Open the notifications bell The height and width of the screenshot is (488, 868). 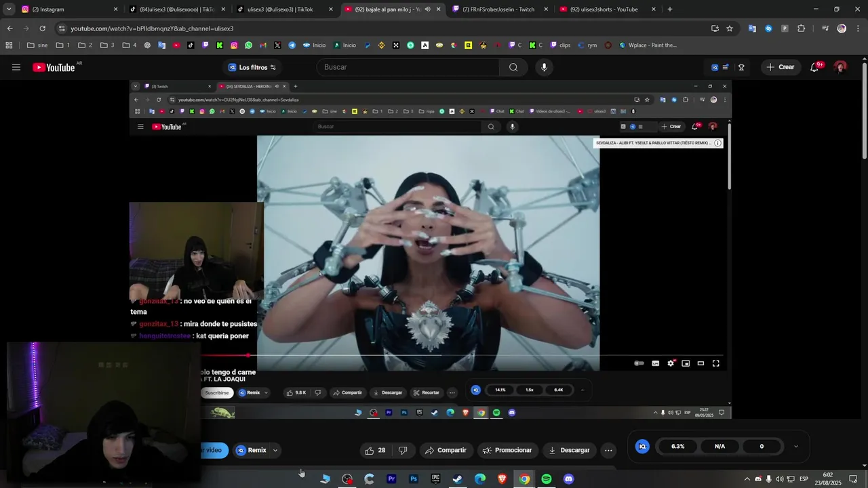click(x=815, y=67)
